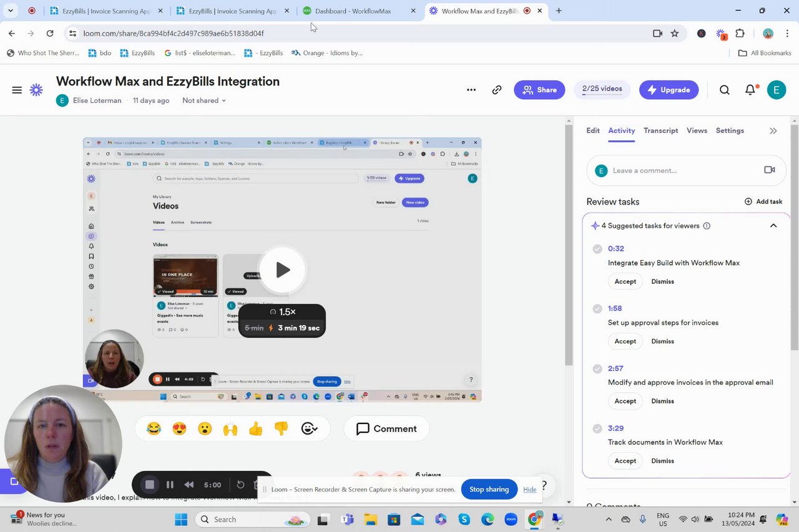Viewport: 799px width, 532px height.
Task: Open the Loom hamburger menu
Action: [x=17, y=90]
